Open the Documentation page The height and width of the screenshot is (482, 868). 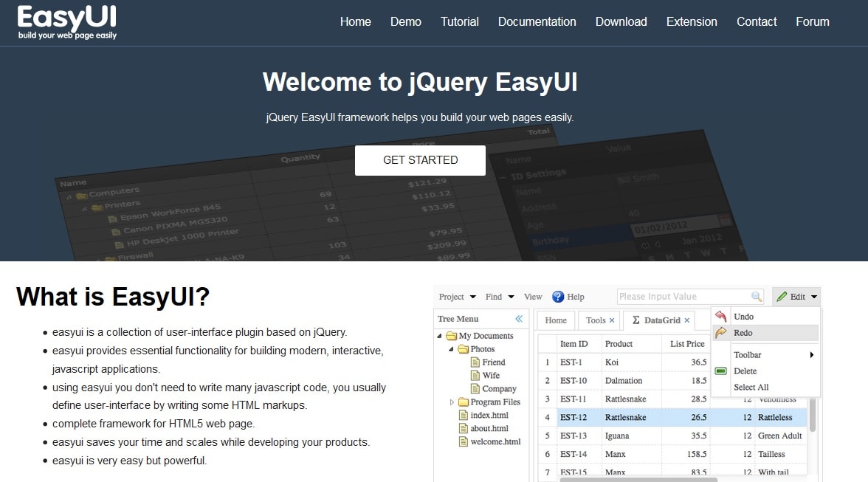[537, 21]
